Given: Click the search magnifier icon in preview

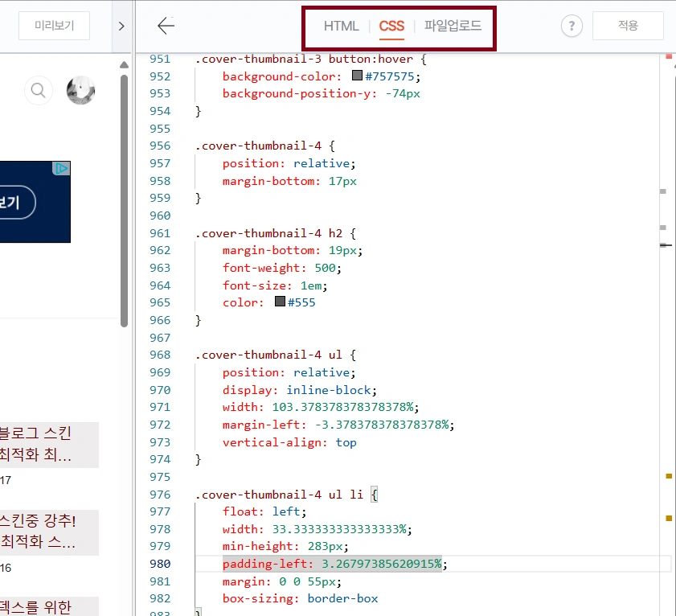Looking at the screenshot, I should pyautogui.click(x=38, y=91).
